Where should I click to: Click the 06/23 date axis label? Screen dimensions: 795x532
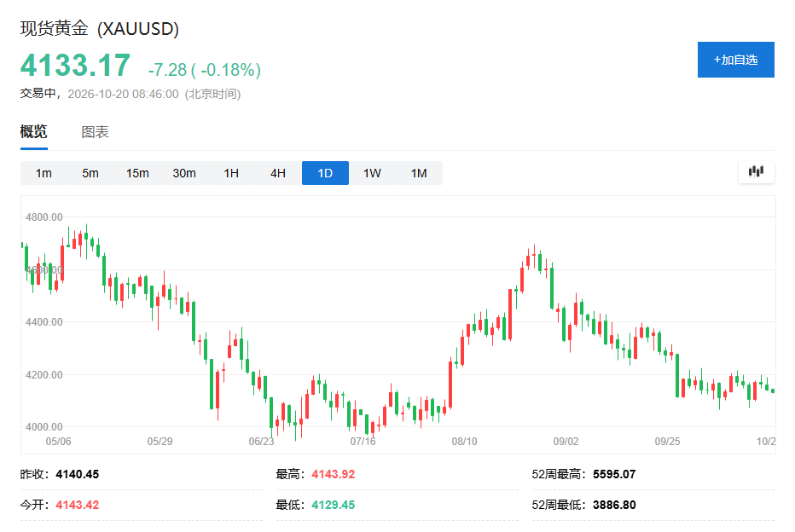pyautogui.click(x=261, y=442)
